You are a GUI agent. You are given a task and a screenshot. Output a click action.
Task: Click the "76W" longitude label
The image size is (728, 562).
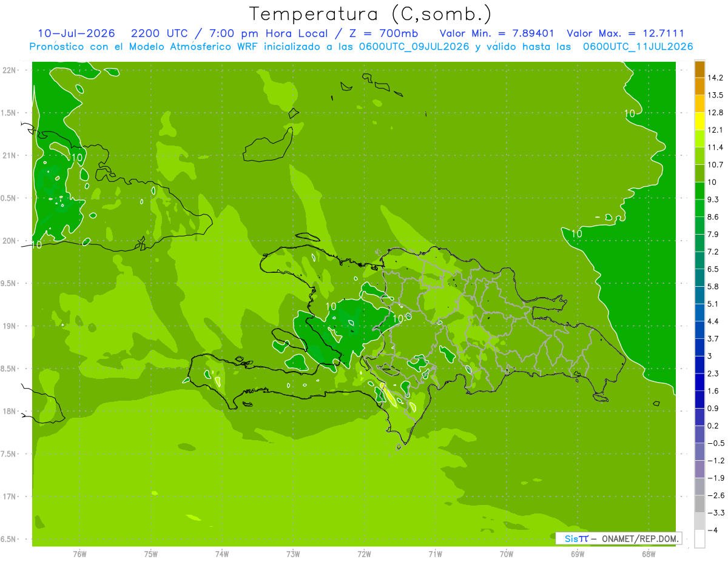tap(79, 554)
